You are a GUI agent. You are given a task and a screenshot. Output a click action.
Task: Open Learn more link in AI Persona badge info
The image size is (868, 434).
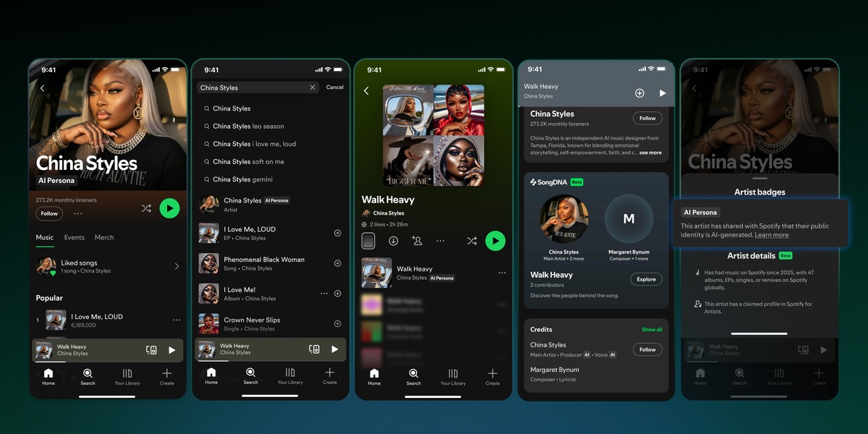point(772,235)
